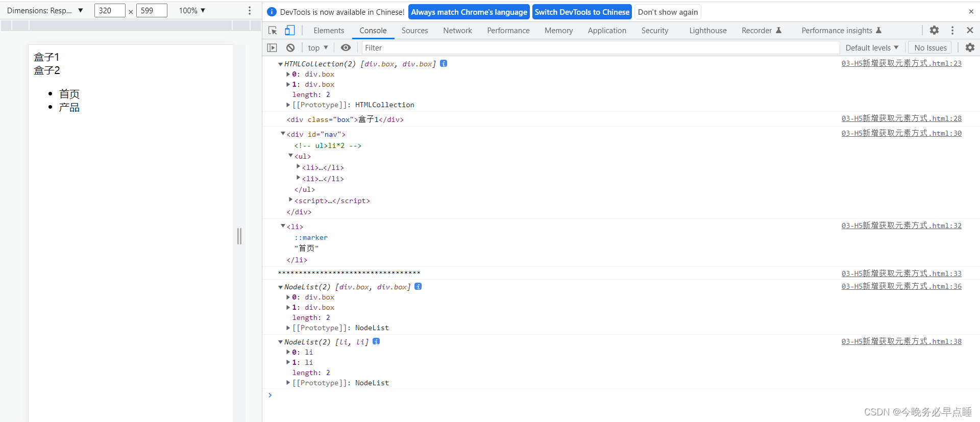The image size is (980, 422).
Task: Collapse the HTMLCollection(2) entry
Action: [x=280, y=64]
